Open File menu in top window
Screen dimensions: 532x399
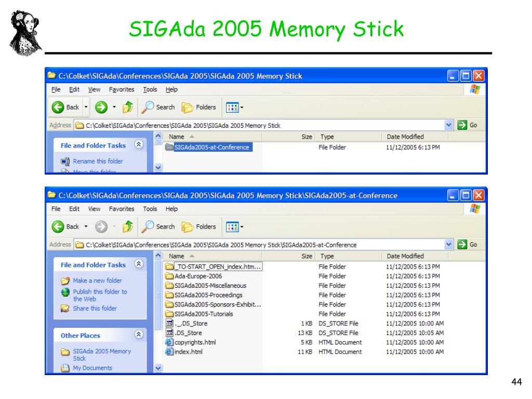coord(56,89)
